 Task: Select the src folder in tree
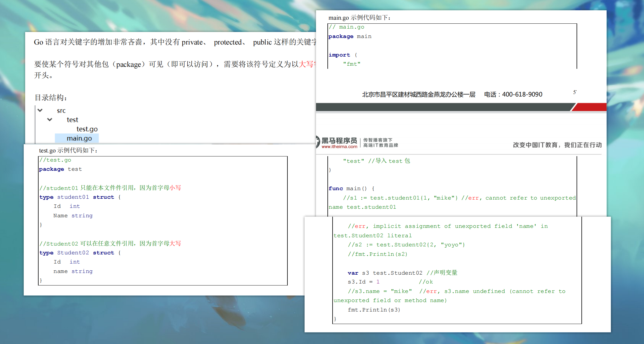point(61,110)
